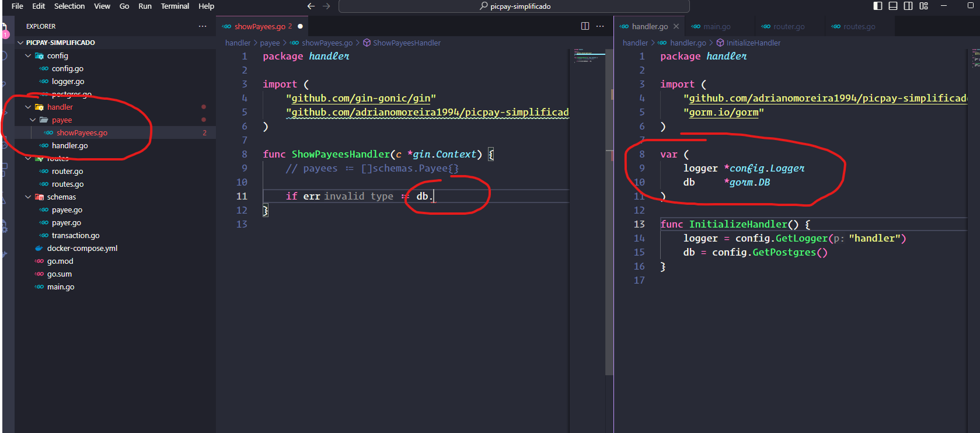The width and height of the screenshot is (980, 433).
Task: Click the docker-compose.yml whale icon
Action: [39, 248]
